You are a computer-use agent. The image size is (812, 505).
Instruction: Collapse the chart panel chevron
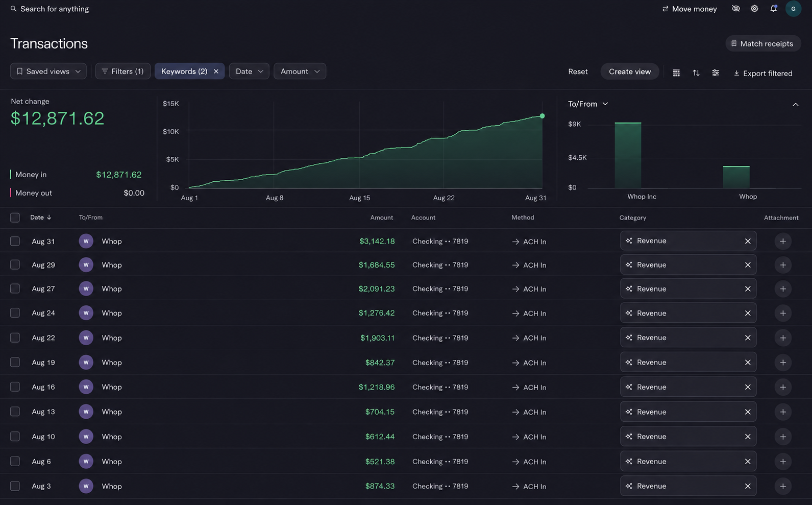795,104
